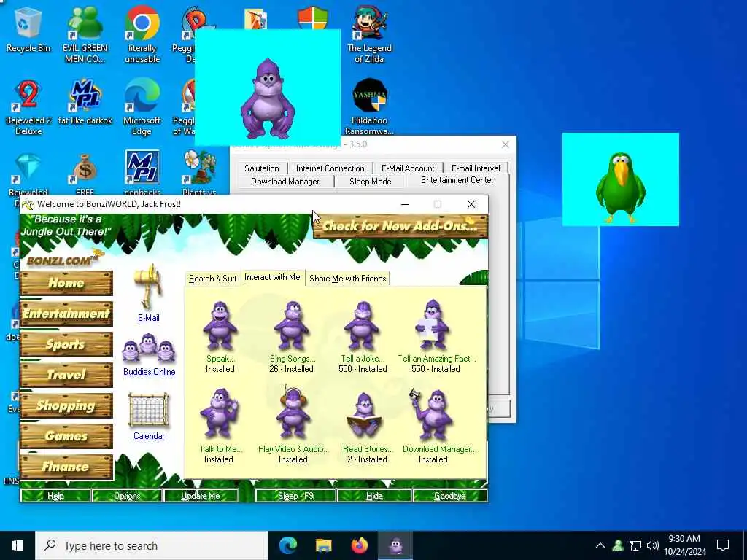This screenshot has height=560, width=747.
Task: Open the Windows Start menu
Action: [18, 545]
